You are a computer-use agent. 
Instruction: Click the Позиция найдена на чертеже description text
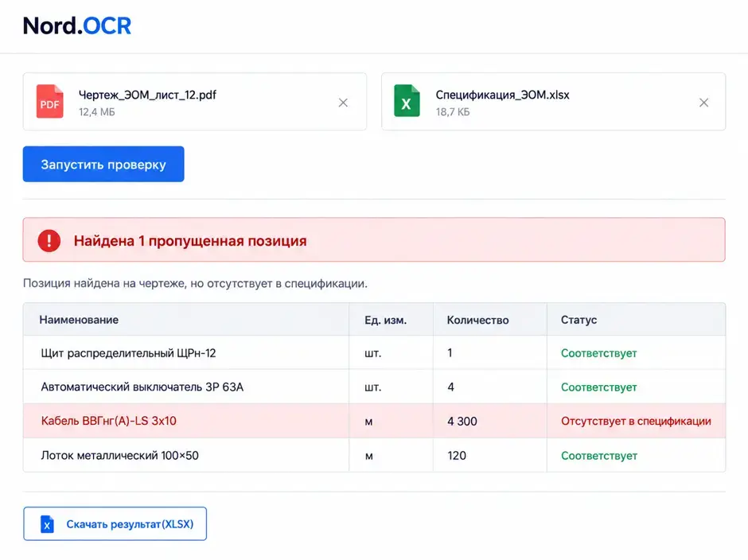point(195,283)
